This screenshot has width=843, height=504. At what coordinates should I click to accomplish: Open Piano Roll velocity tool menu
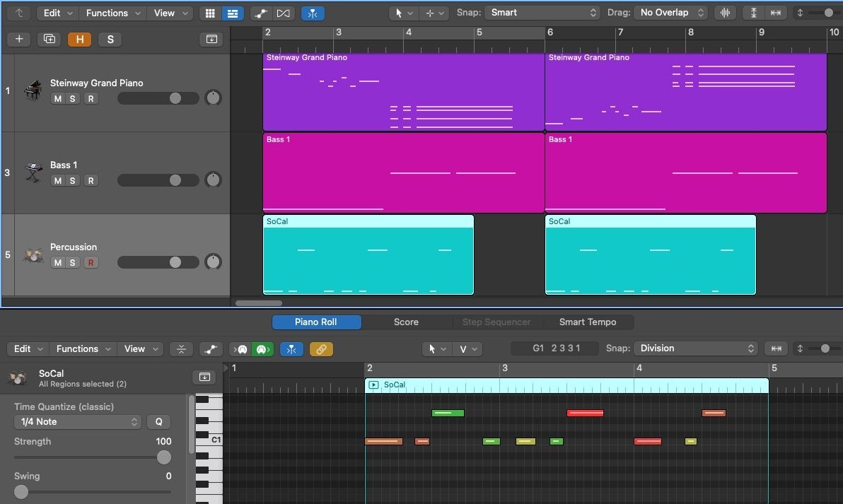point(467,349)
